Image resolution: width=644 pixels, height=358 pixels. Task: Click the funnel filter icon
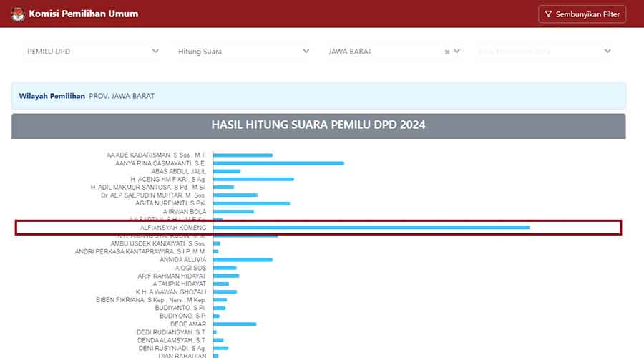(x=548, y=14)
